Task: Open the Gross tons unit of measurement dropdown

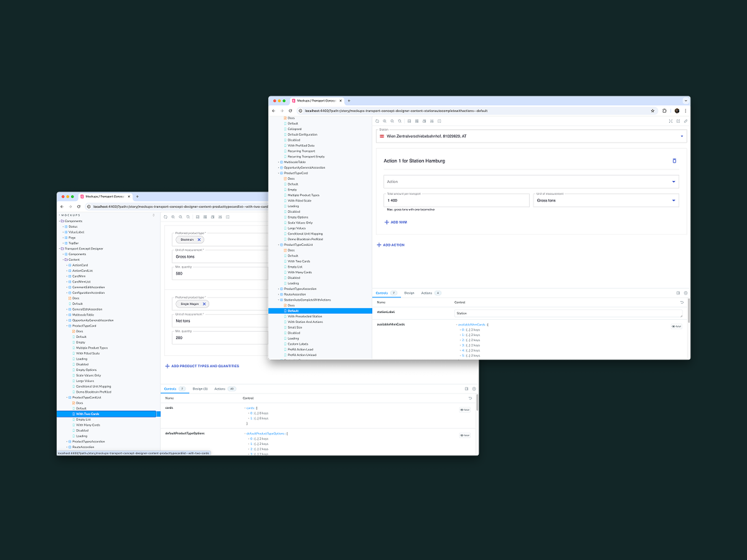Action: click(672, 200)
